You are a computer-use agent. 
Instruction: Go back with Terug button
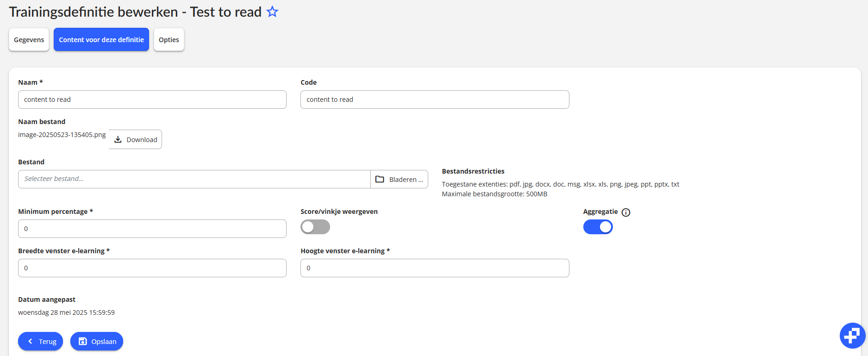41,341
